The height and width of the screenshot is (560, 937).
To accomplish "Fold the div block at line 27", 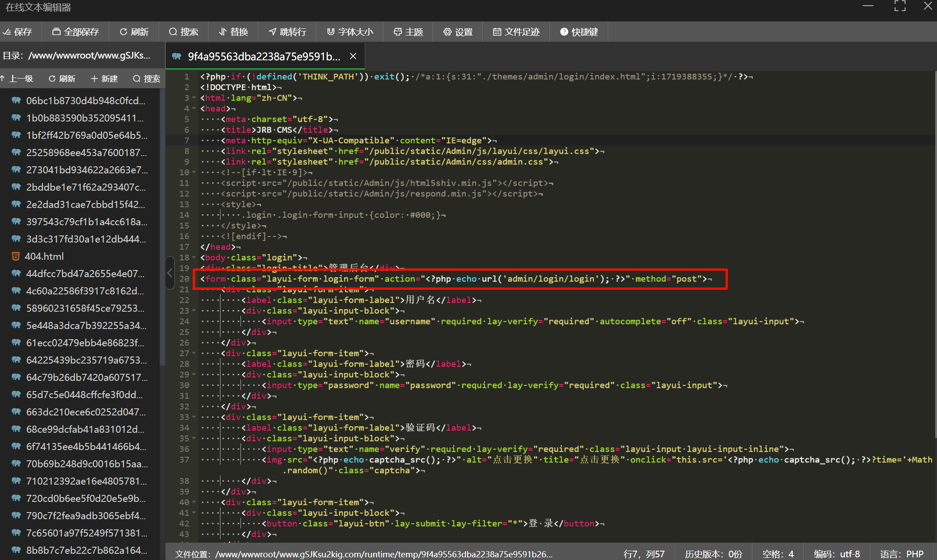I will (x=194, y=353).
